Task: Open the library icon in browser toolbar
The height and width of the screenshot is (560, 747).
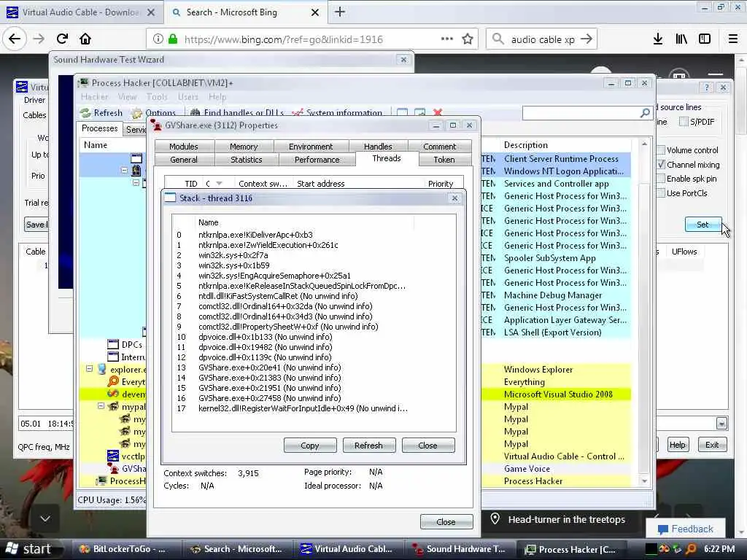Action: 681,39
